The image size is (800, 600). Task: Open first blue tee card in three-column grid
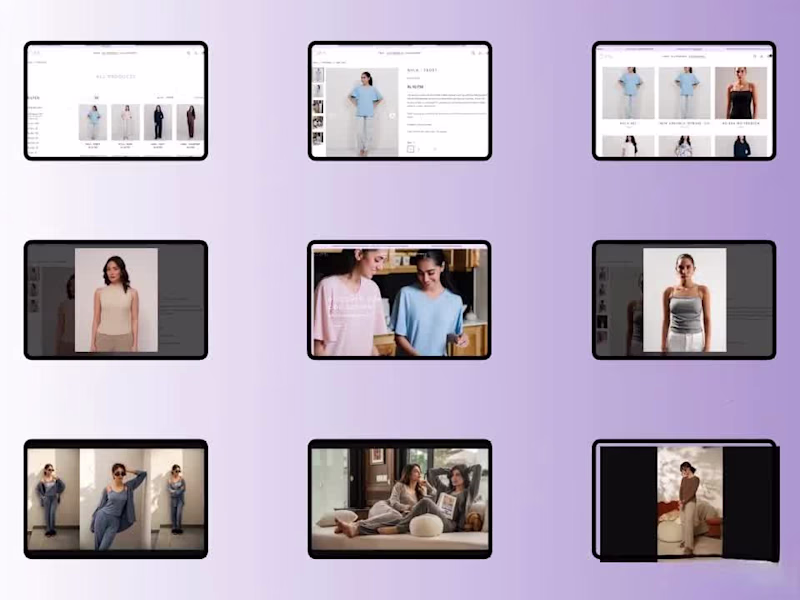pyautogui.click(x=628, y=93)
